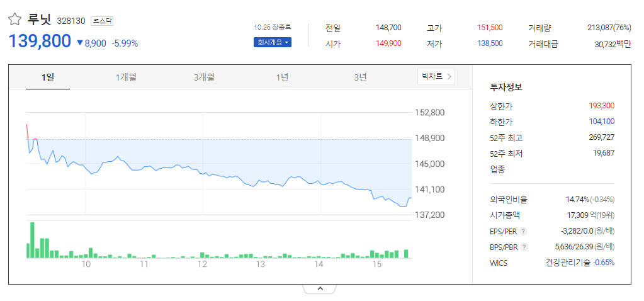The width and height of the screenshot is (644, 301).
Task: Click the tallest volume bar near market open
Action: [33, 240]
